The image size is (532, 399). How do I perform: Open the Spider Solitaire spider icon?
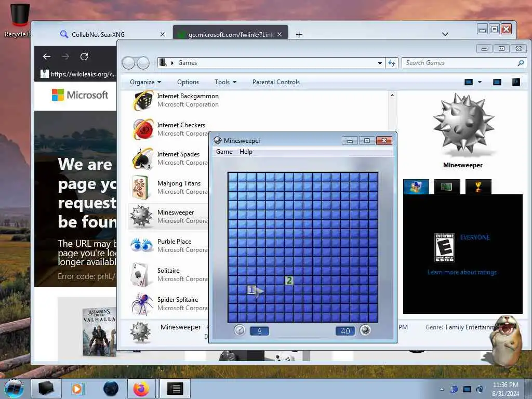[x=142, y=303]
